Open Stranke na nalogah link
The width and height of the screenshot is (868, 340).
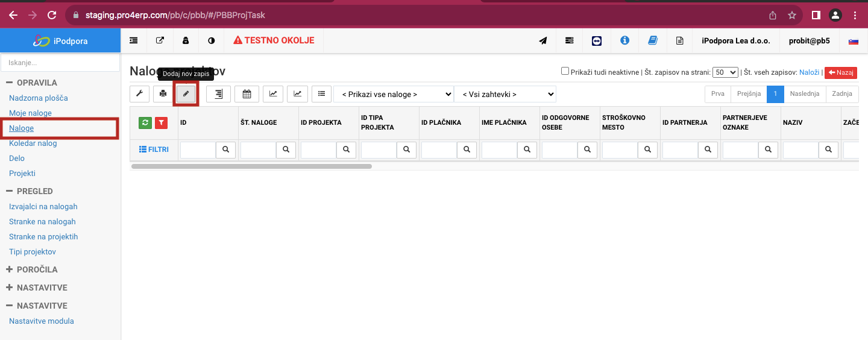pos(42,221)
